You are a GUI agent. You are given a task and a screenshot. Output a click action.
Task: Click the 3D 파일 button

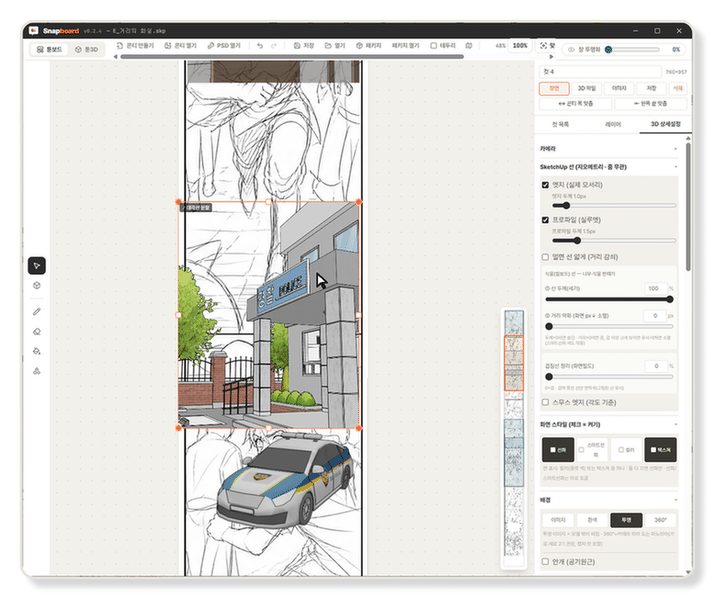(x=586, y=88)
